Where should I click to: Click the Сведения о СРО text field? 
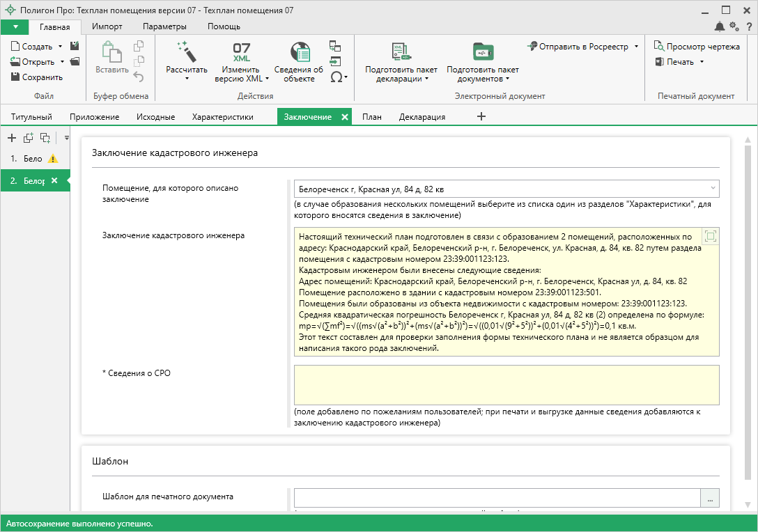pyautogui.click(x=506, y=385)
